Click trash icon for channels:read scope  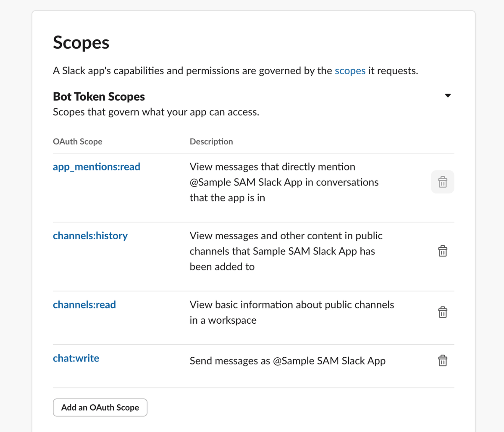tap(442, 312)
